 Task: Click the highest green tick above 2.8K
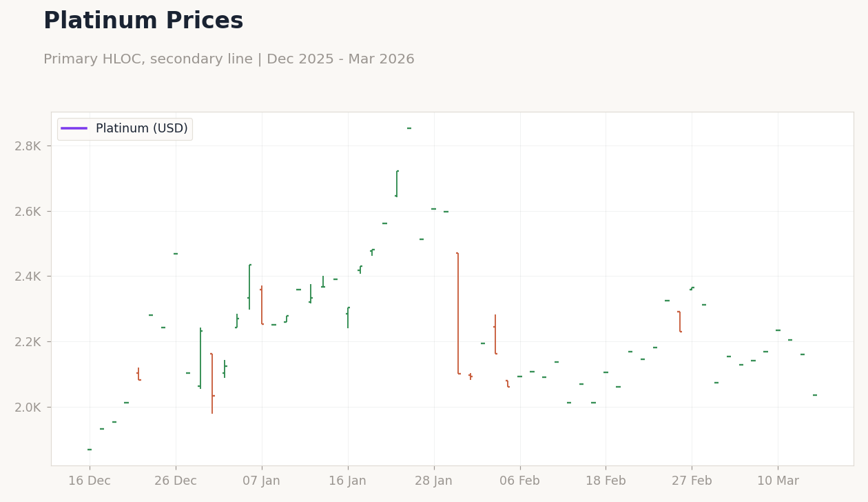pyautogui.click(x=409, y=128)
